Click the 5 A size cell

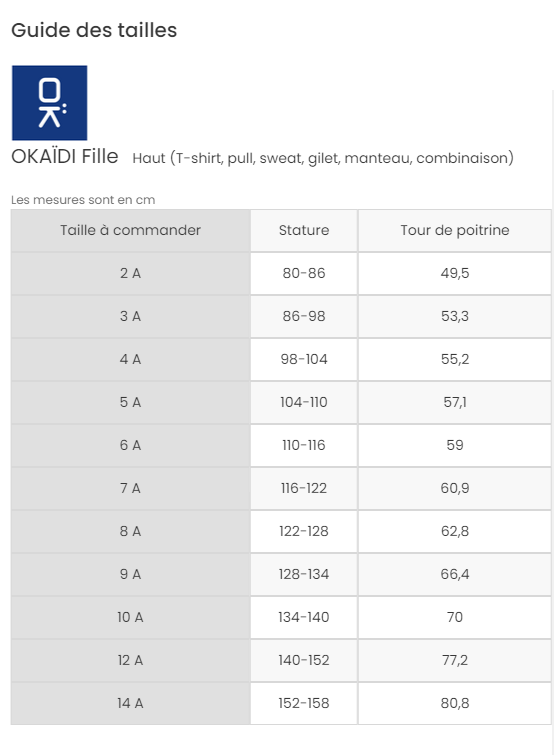click(130, 402)
